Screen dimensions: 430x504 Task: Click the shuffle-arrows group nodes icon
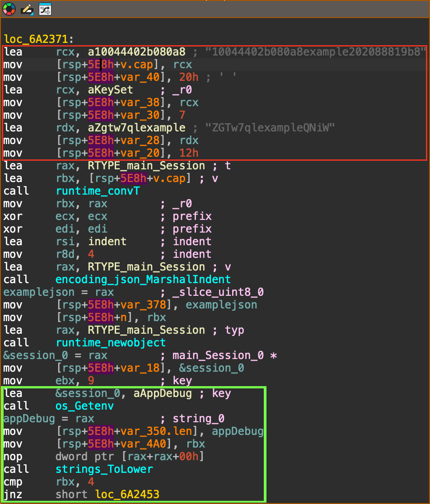pyautogui.click(x=45, y=9)
